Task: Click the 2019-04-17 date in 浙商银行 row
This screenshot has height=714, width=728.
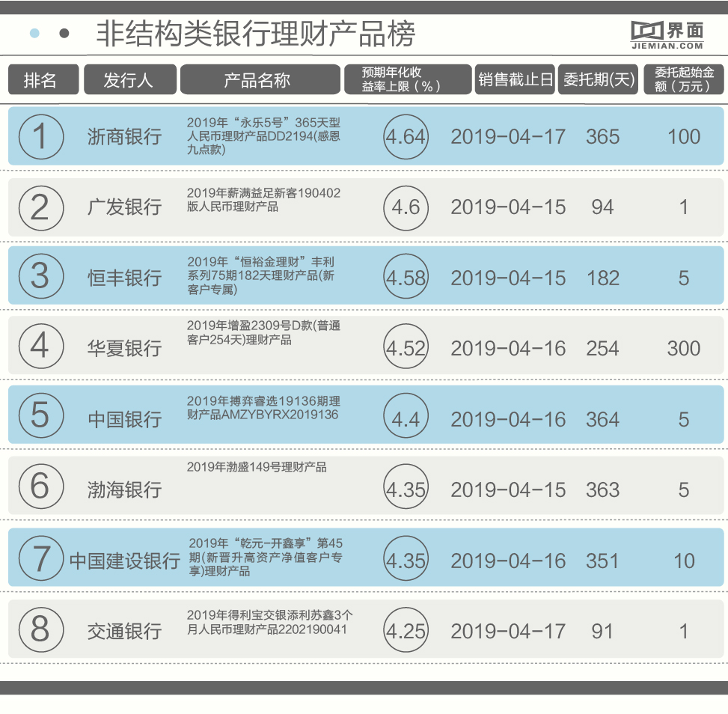Action: 508,137
